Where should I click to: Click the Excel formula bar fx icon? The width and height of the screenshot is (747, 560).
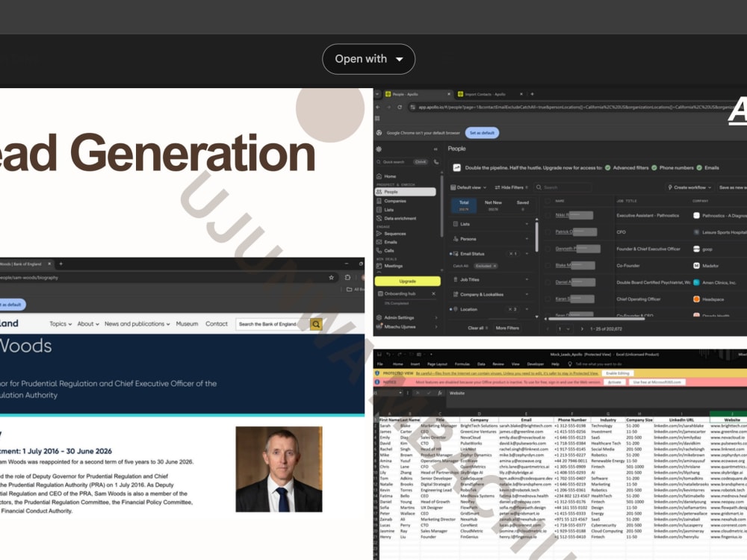[440, 393]
